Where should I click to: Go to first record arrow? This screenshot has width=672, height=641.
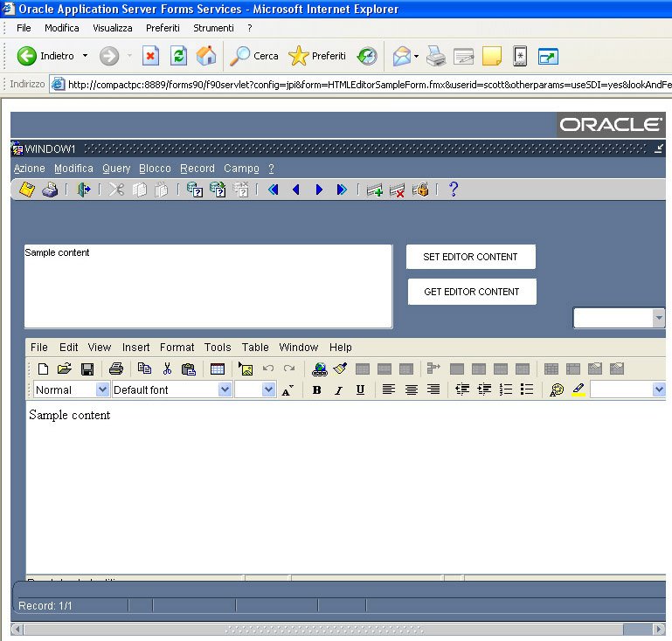pos(273,190)
